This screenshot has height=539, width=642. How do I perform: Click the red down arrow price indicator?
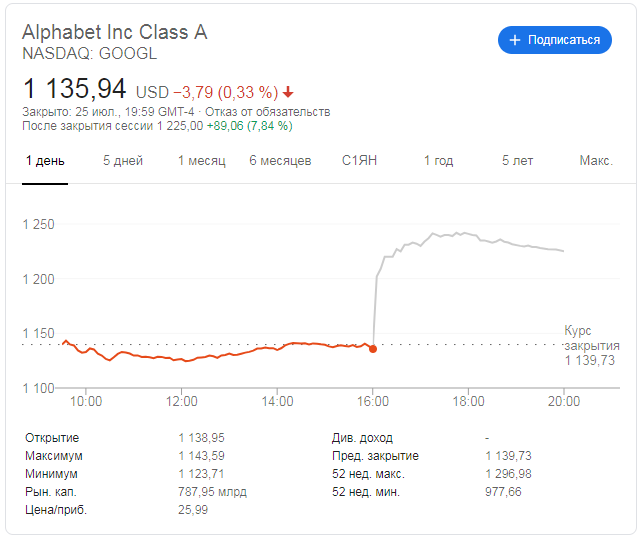coord(288,92)
